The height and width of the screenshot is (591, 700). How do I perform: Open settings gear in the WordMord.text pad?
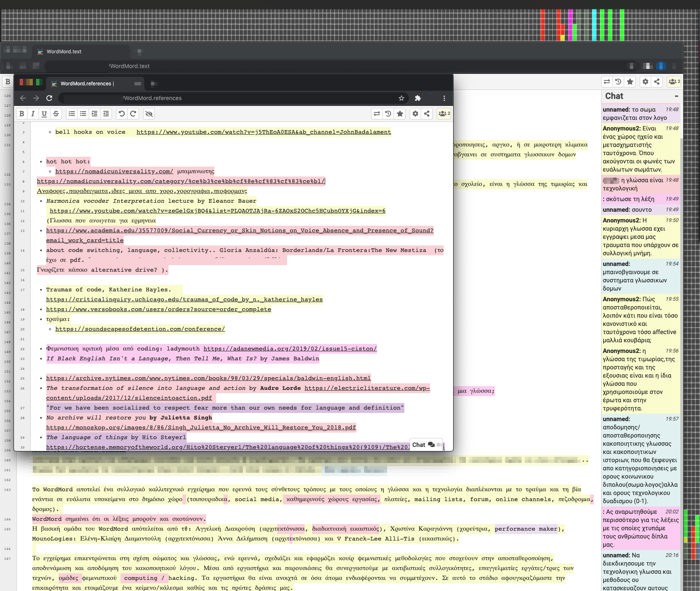pyautogui.click(x=645, y=82)
